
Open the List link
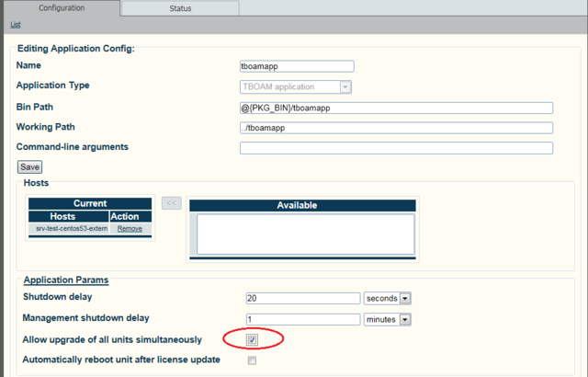16,24
